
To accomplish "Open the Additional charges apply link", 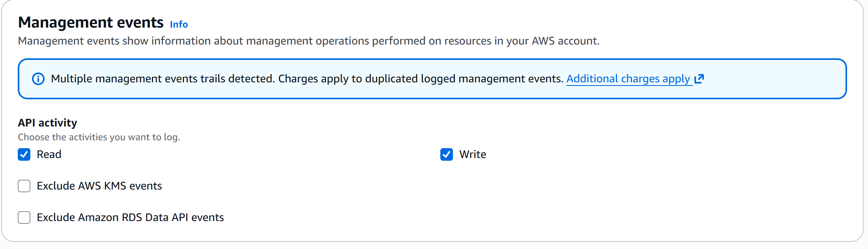I will pyautogui.click(x=628, y=79).
